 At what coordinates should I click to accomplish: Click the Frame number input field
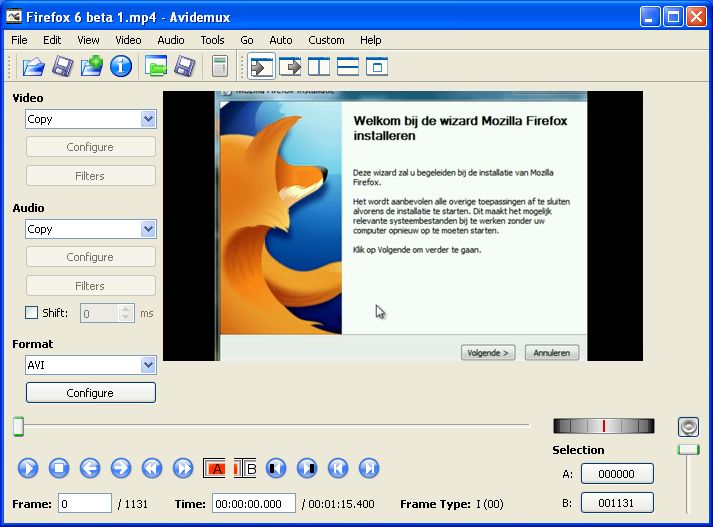(85, 504)
